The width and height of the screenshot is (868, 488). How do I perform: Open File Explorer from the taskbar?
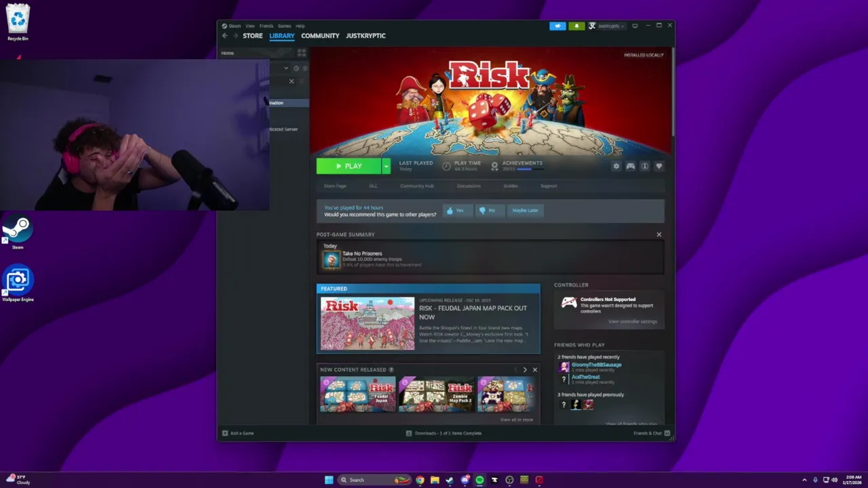tap(435, 480)
